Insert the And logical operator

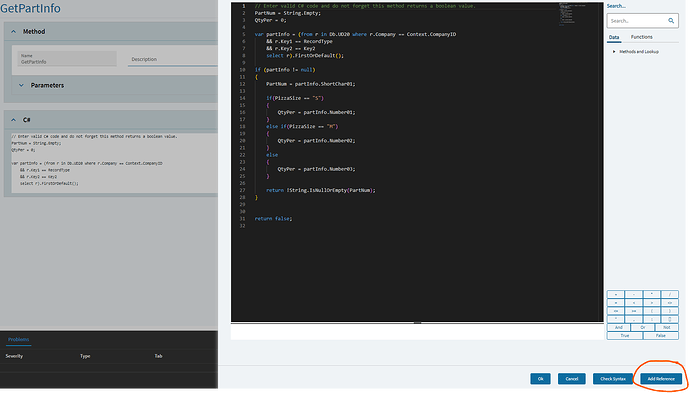coord(619,327)
